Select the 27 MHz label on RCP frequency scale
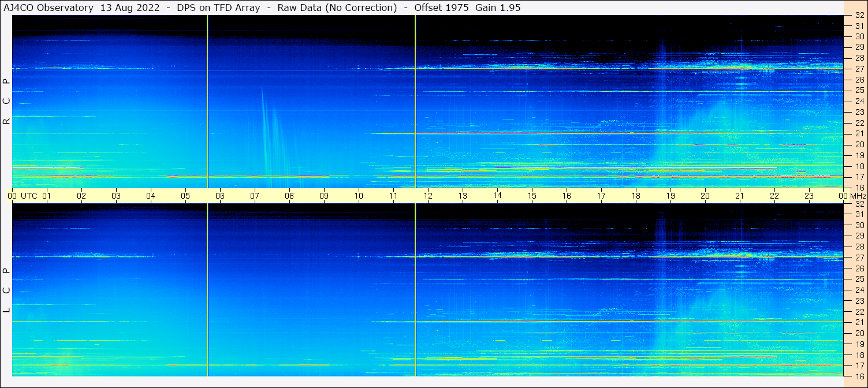 click(859, 69)
